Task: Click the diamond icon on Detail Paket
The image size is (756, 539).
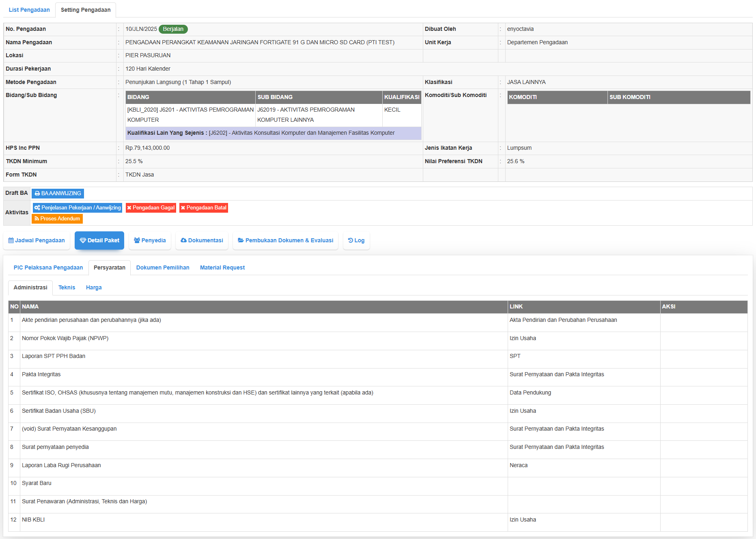Action: [83, 241]
